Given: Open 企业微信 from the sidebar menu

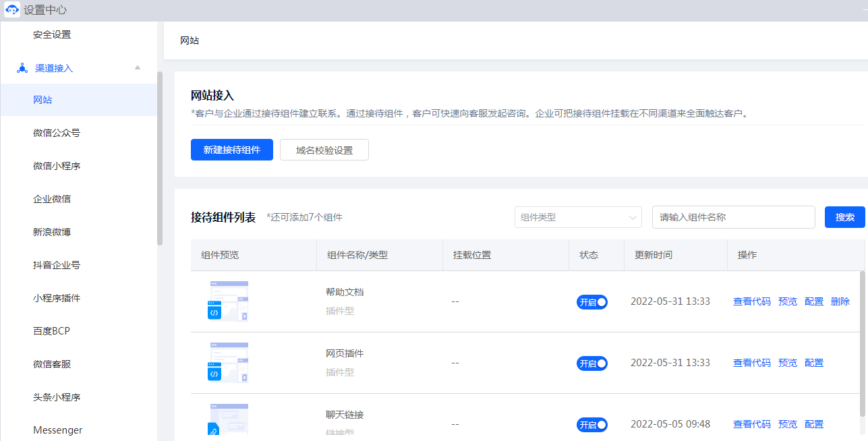Looking at the screenshot, I should pyautogui.click(x=52, y=199).
